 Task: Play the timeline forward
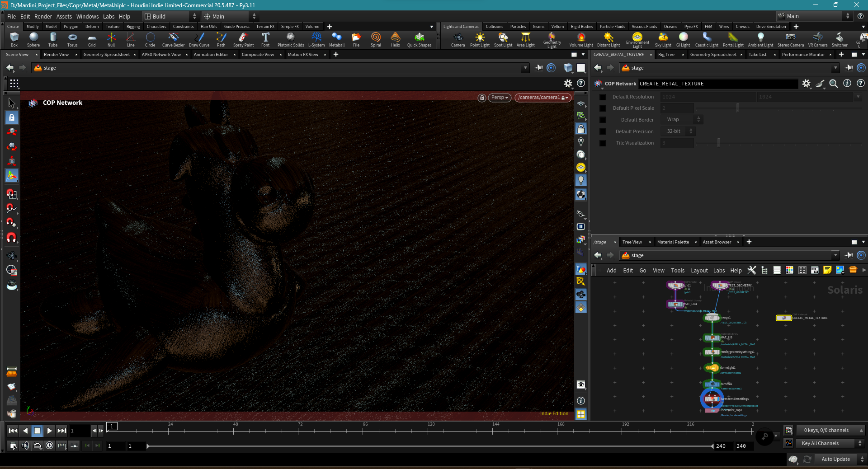click(x=49, y=431)
